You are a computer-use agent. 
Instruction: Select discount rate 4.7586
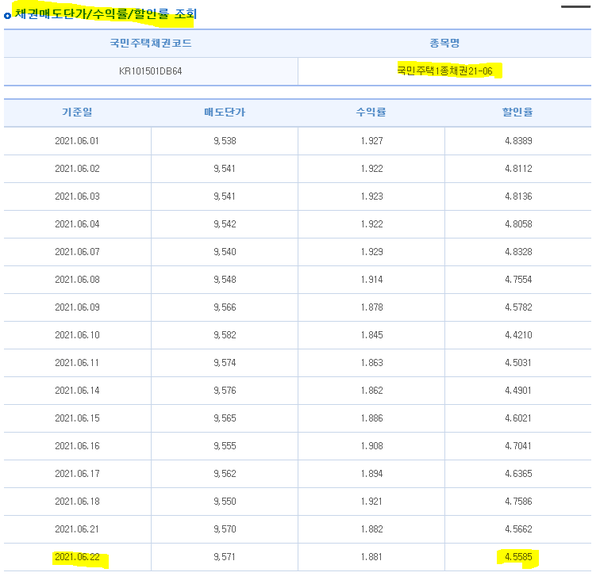[518, 502]
